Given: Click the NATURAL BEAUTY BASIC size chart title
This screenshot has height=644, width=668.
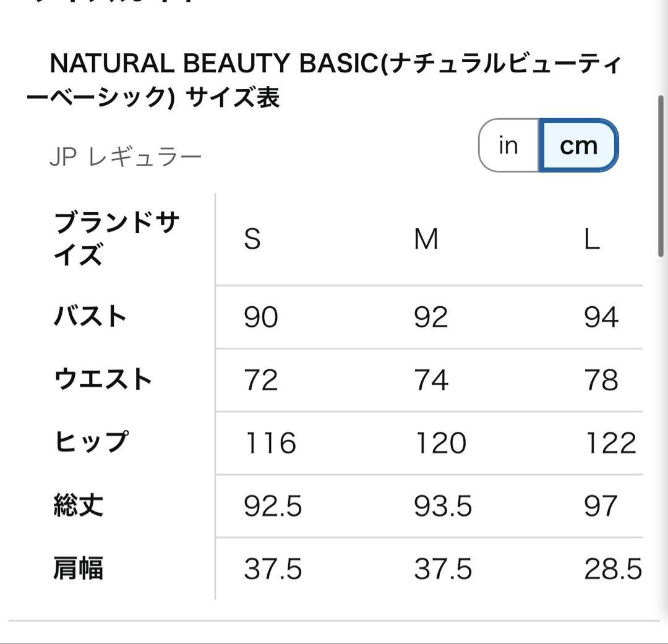Looking at the screenshot, I should point(323,80).
